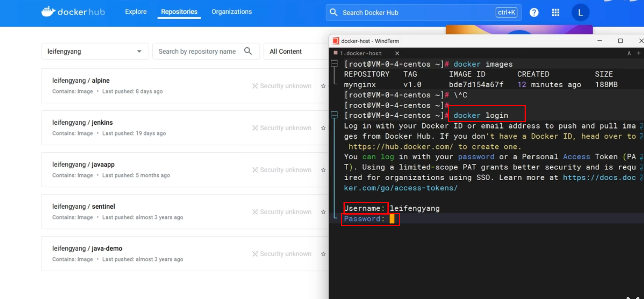Open the leifengyang / java-demo repository
The height and width of the screenshot is (299, 644).
pos(87,249)
